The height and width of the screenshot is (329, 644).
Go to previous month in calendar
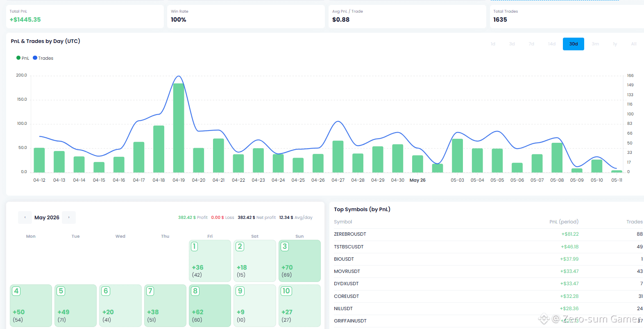click(x=25, y=217)
